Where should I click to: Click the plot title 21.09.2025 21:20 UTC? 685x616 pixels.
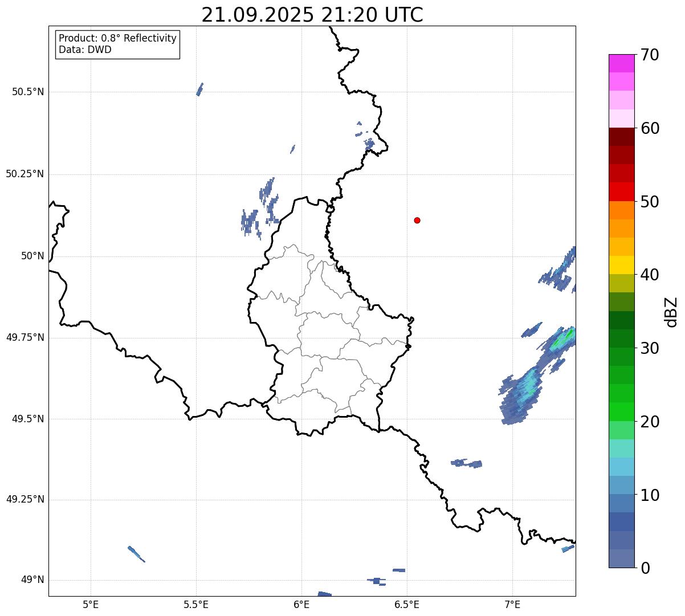[x=312, y=14]
